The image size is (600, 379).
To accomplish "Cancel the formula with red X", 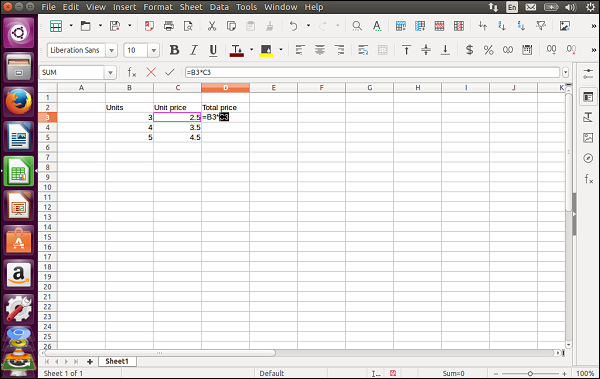I will pos(151,72).
